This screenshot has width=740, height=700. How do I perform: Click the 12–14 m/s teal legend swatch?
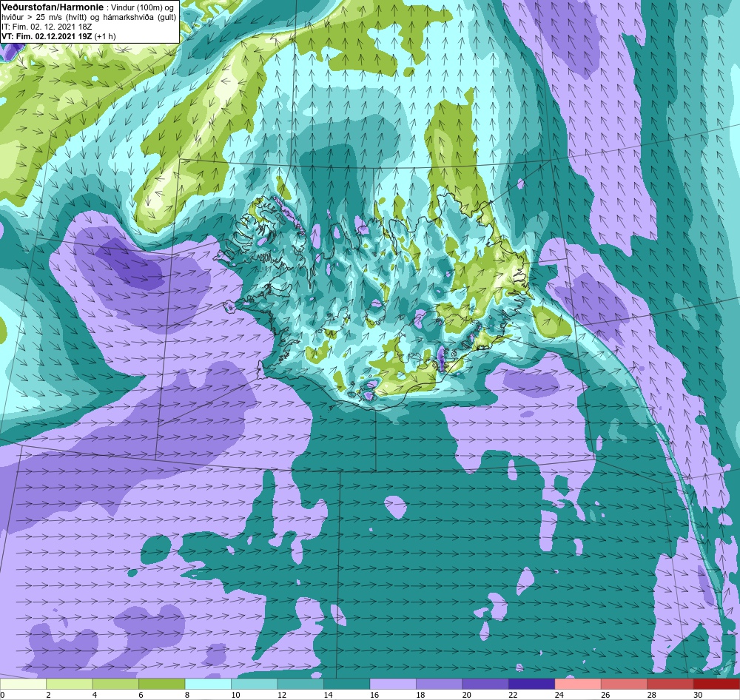point(300,684)
